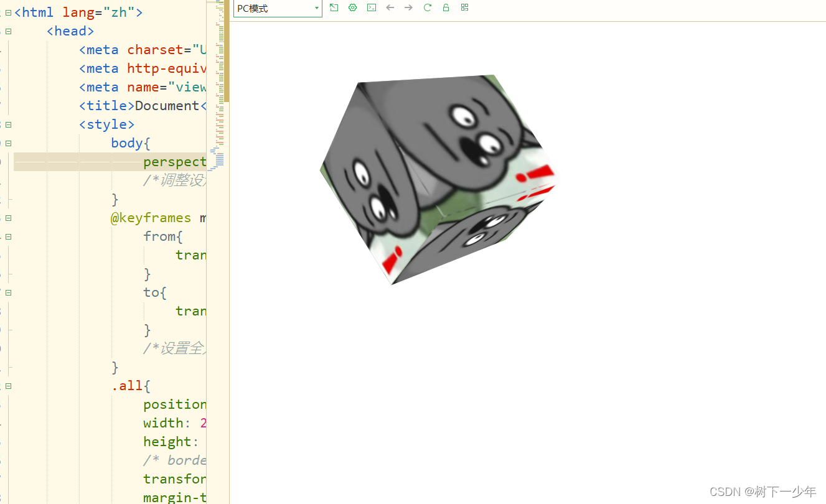
Task: Open the preview settings gear icon
Action: coord(353,7)
